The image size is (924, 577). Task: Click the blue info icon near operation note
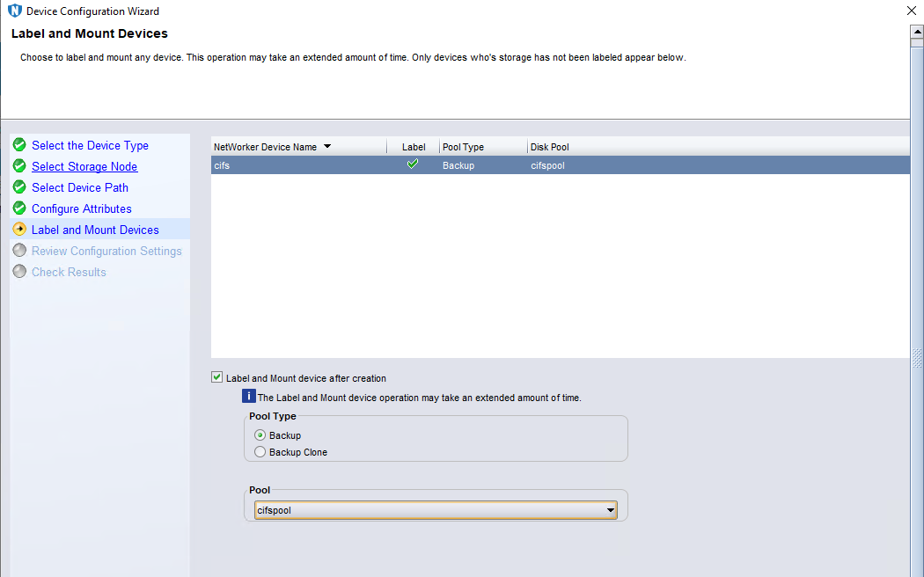tap(249, 396)
